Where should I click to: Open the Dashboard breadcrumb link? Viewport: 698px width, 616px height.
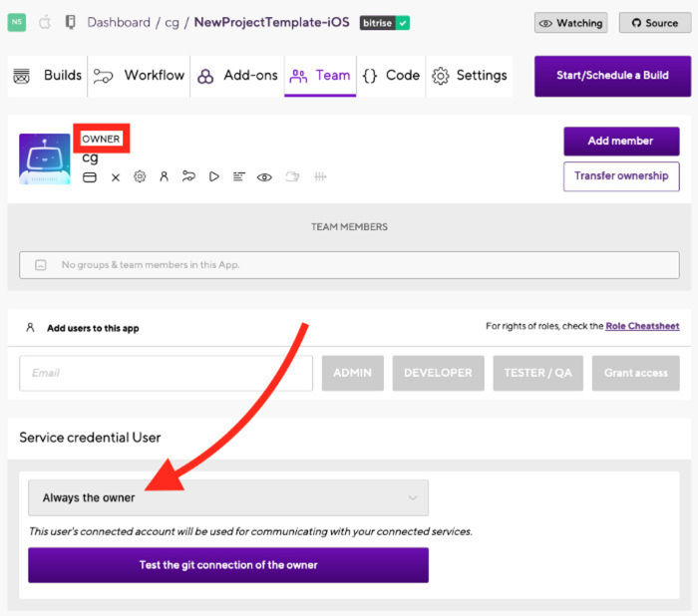(119, 22)
